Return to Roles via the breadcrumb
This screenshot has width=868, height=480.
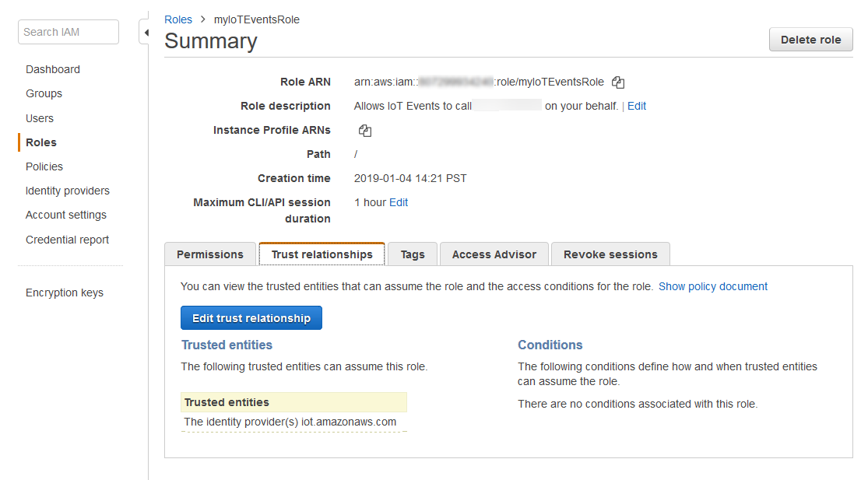[178, 19]
